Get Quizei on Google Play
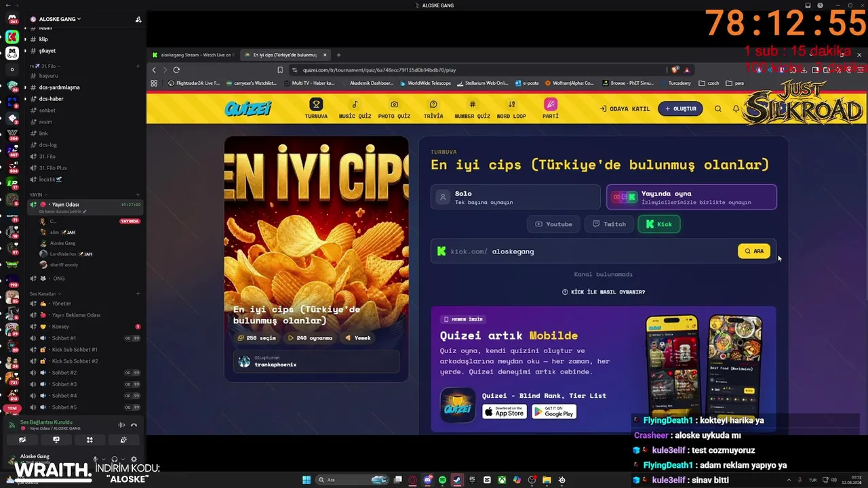868x488 pixels. [x=554, y=411]
